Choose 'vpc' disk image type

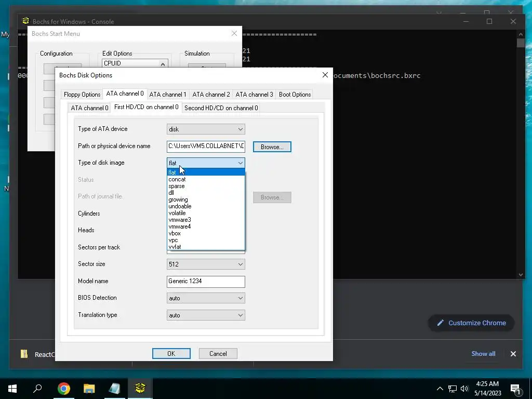point(206,240)
